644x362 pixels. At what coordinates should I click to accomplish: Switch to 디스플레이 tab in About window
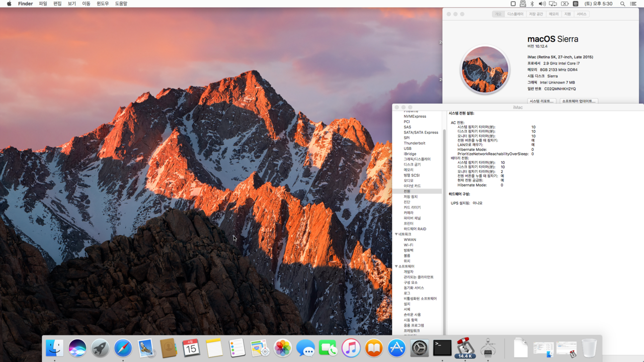click(x=515, y=14)
